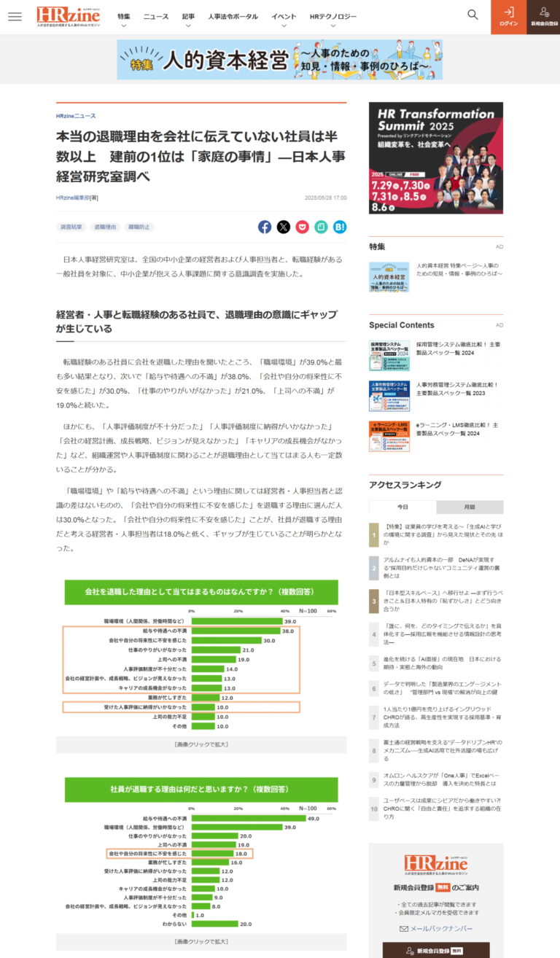Open the hamburger menu
560x958 pixels.
15,17
